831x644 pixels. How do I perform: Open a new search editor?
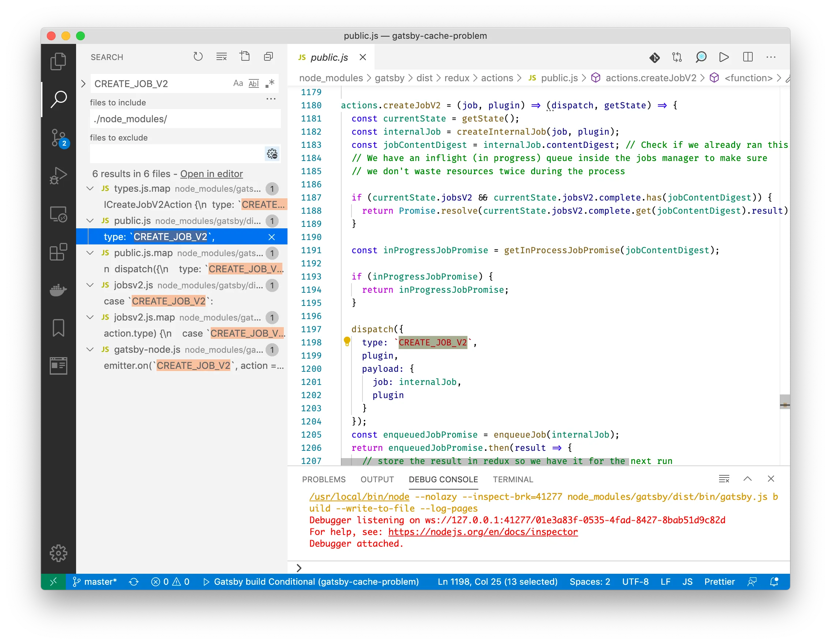pyautogui.click(x=245, y=57)
